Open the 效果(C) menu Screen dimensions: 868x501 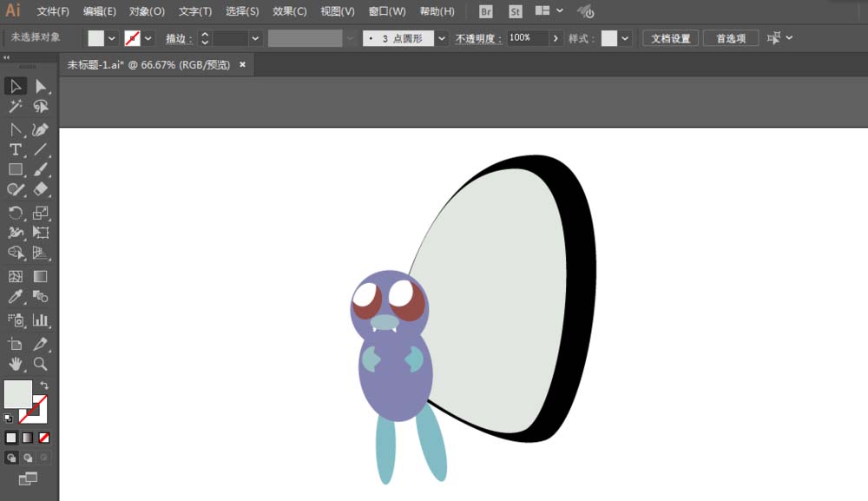tap(289, 11)
